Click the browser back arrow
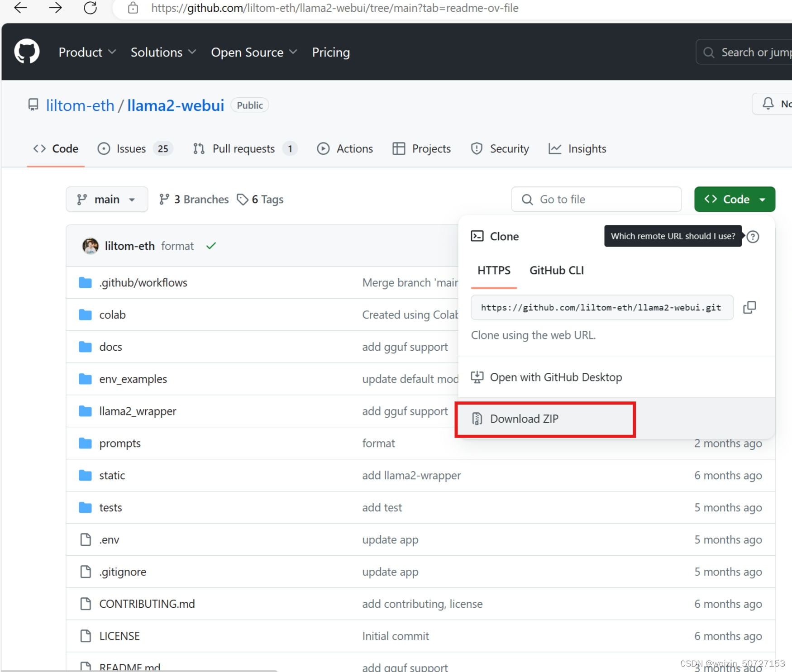The width and height of the screenshot is (792, 672). click(x=21, y=8)
